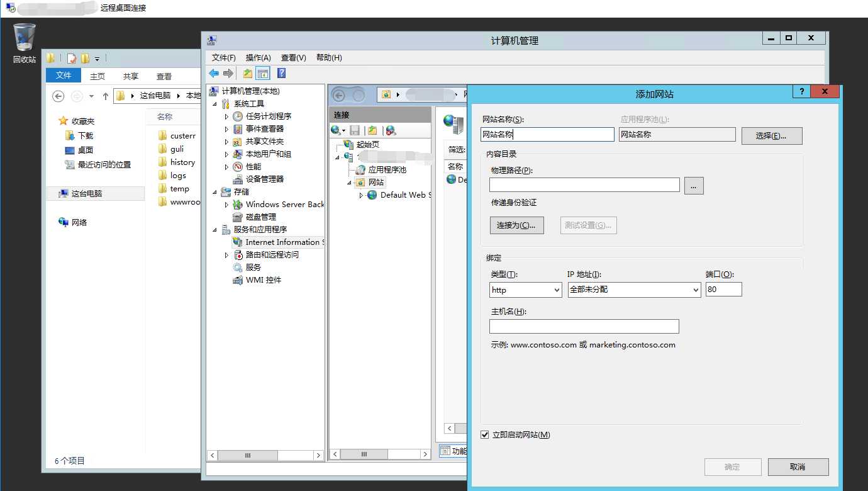Select the 应用程序池 icon in IIS tree
The image size is (868, 491).
point(360,170)
